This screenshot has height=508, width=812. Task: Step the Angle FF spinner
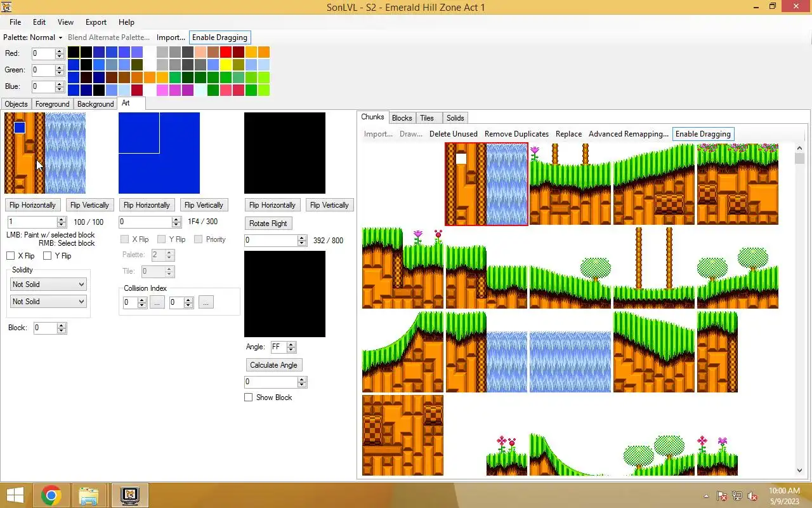click(x=291, y=347)
